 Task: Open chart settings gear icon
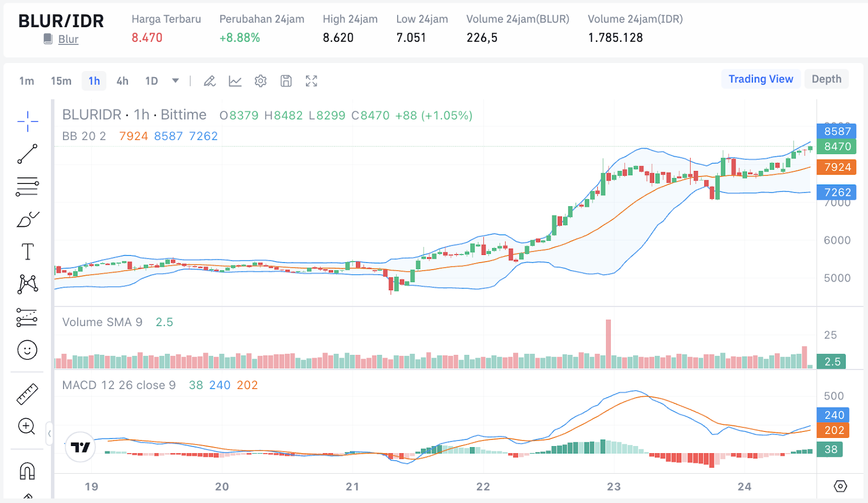click(260, 81)
